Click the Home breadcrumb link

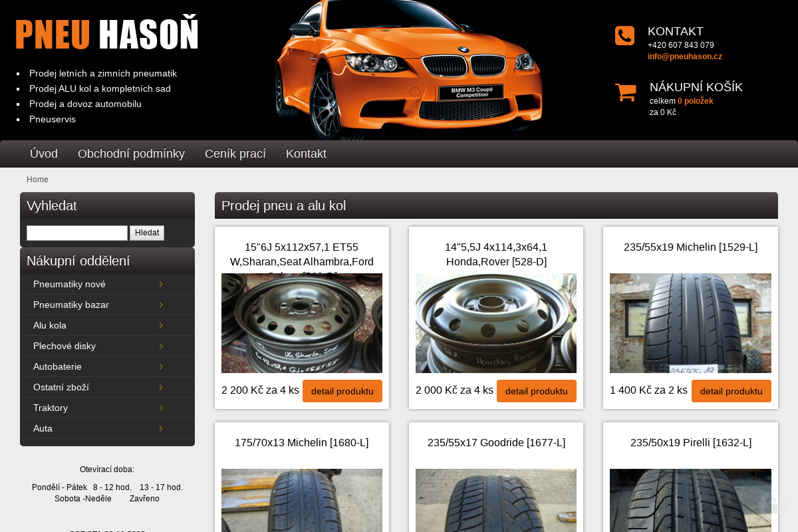37,180
